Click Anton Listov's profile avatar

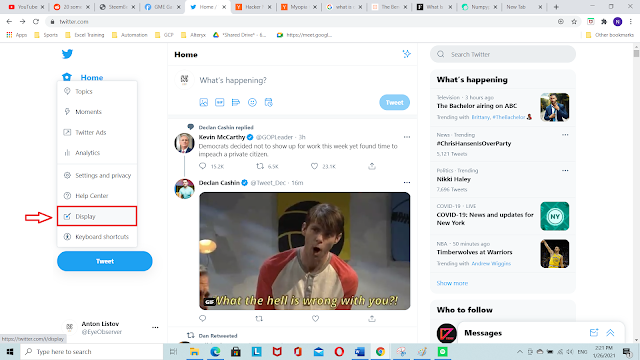coord(70,327)
